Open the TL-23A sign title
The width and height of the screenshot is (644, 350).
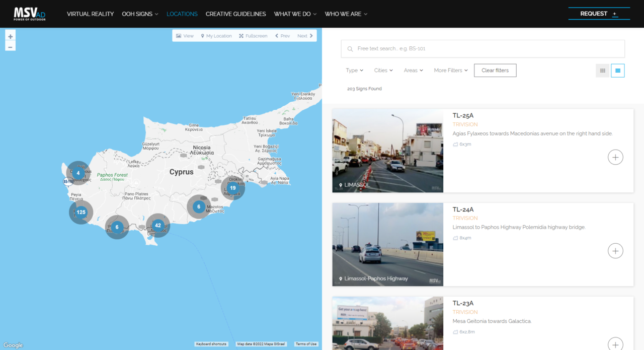coord(463,303)
